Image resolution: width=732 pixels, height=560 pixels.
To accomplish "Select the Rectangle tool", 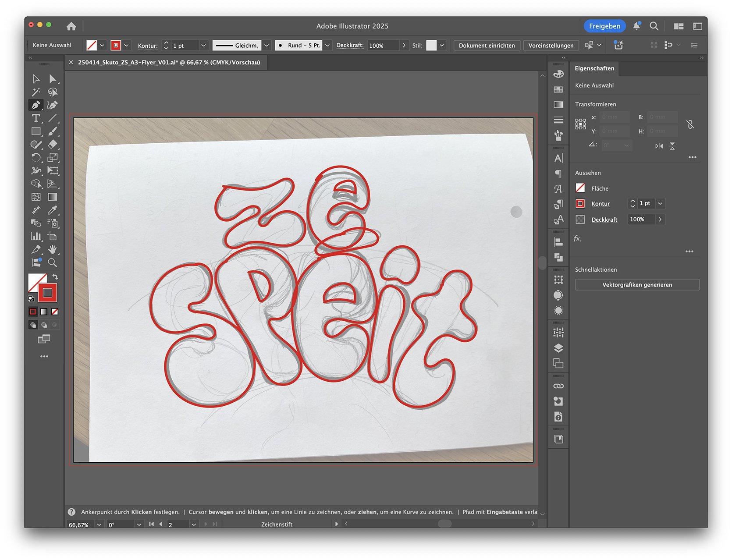I will pyautogui.click(x=36, y=131).
